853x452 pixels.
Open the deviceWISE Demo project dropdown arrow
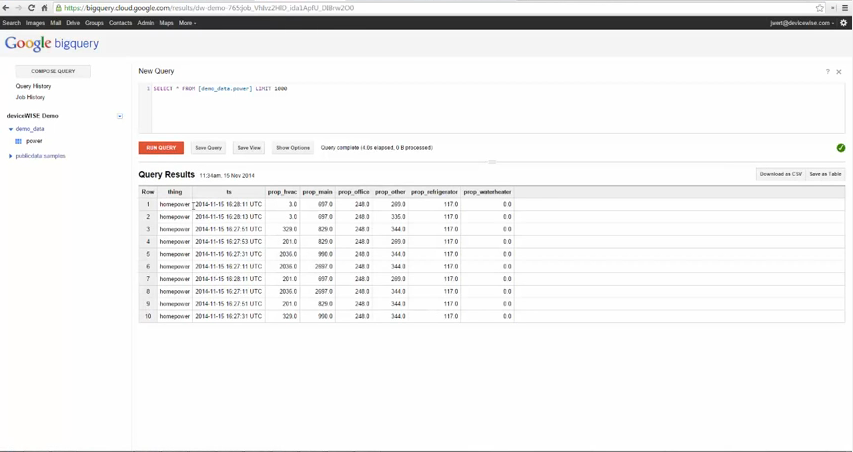(x=120, y=116)
